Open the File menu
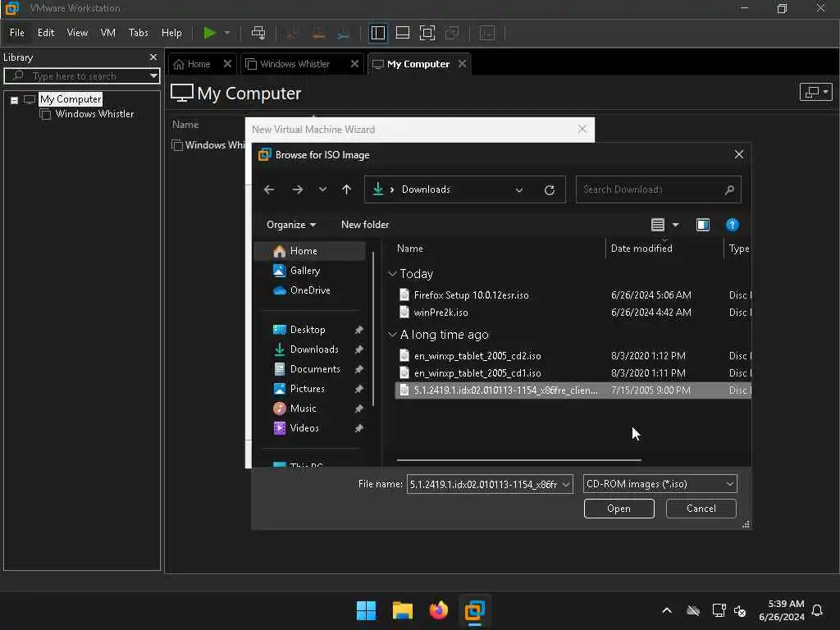The height and width of the screenshot is (630, 840). coord(17,33)
